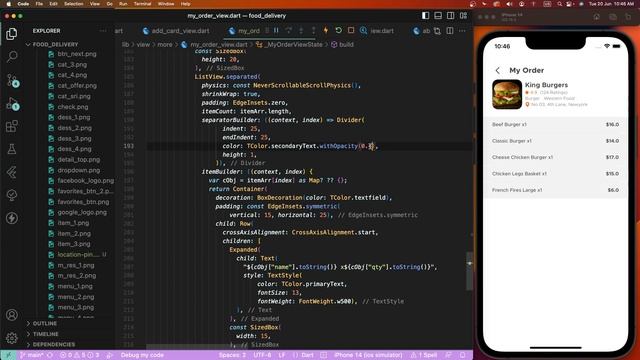Image resolution: width=640 pixels, height=360 pixels.
Task: Click 1 Spell status bar item
Action: click(424, 355)
